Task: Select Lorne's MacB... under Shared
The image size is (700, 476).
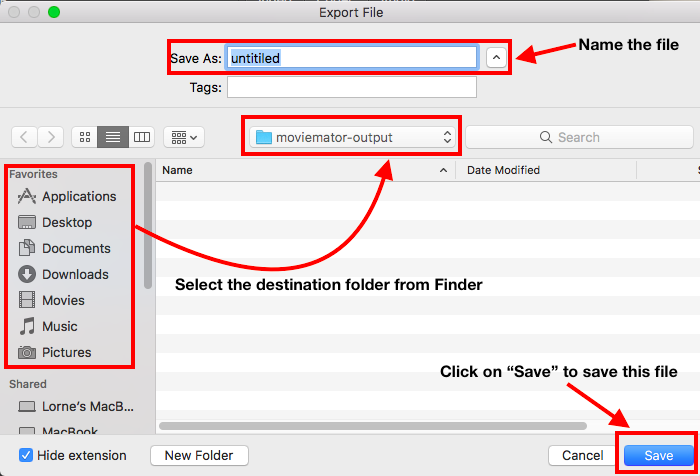Action: point(76,406)
